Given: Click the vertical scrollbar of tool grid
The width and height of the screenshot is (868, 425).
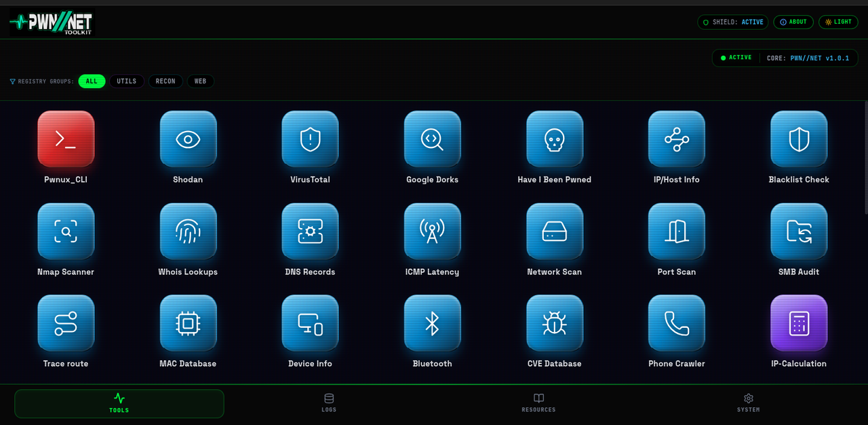Looking at the screenshot, I should point(865,158).
